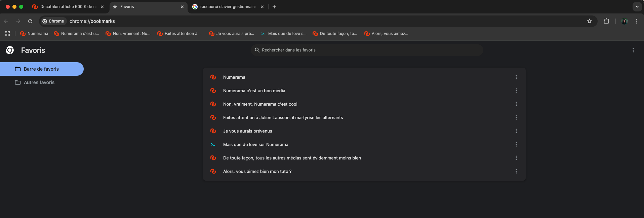Bookmark this tab with the star icon
Viewport: 644px width, 218px height.
click(590, 21)
